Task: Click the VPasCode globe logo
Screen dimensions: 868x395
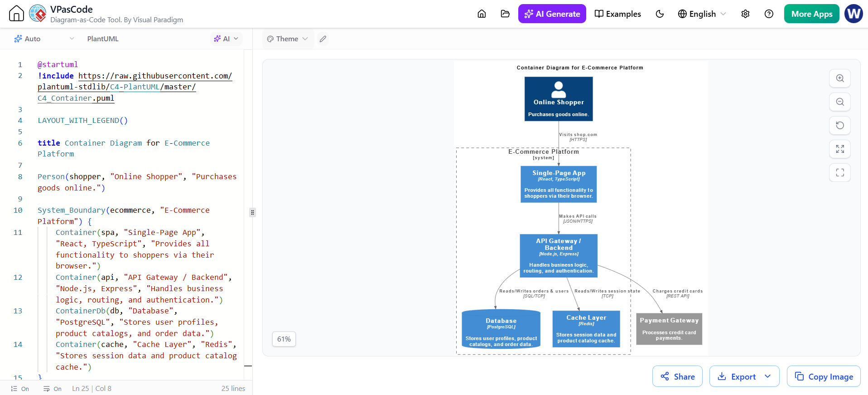Action: point(38,14)
